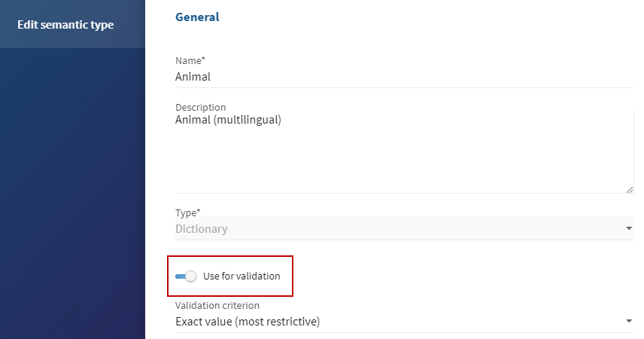Screen dimensions: 644x339
Task: Click the Type dropdown arrow icon
Action: (629, 229)
